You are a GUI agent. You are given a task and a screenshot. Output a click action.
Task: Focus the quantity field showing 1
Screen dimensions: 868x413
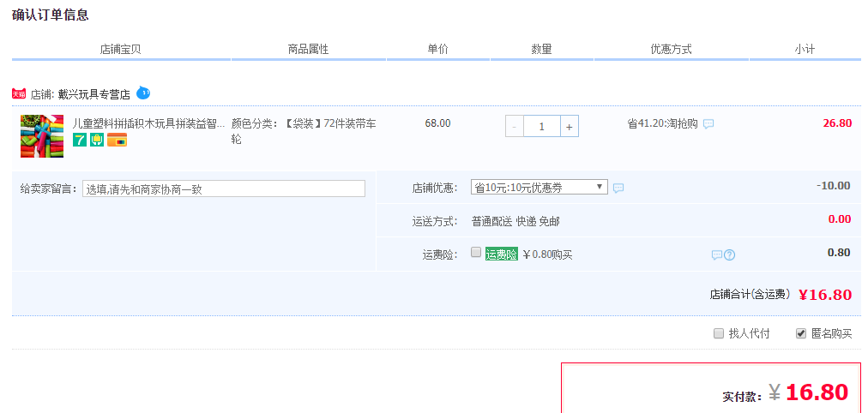tap(542, 127)
